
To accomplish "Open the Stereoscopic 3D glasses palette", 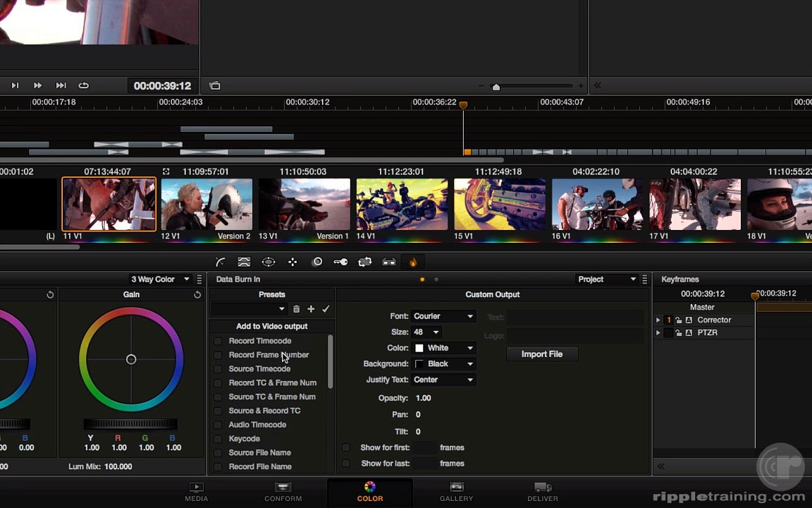I will pyautogui.click(x=389, y=262).
